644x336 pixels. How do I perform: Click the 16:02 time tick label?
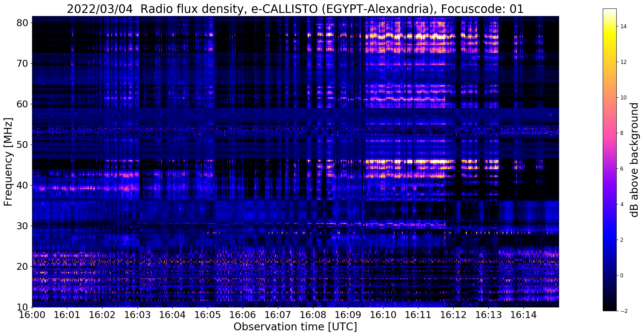click(102, 315)
